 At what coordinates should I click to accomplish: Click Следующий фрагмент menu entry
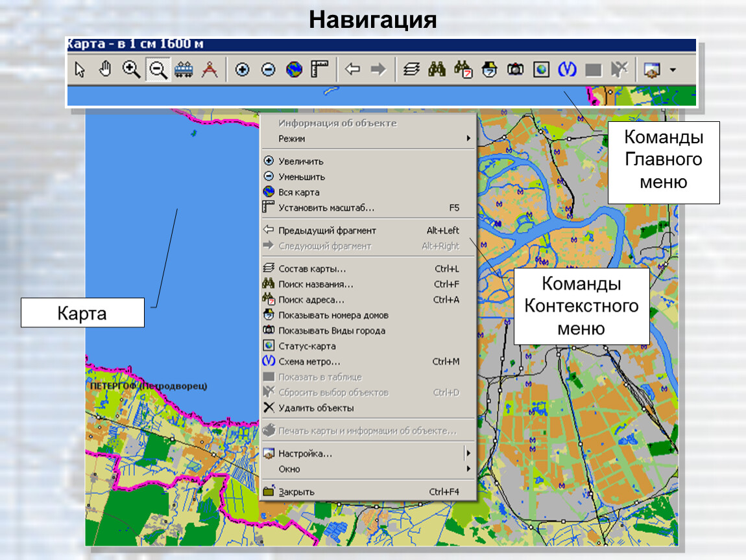(368, 246)
